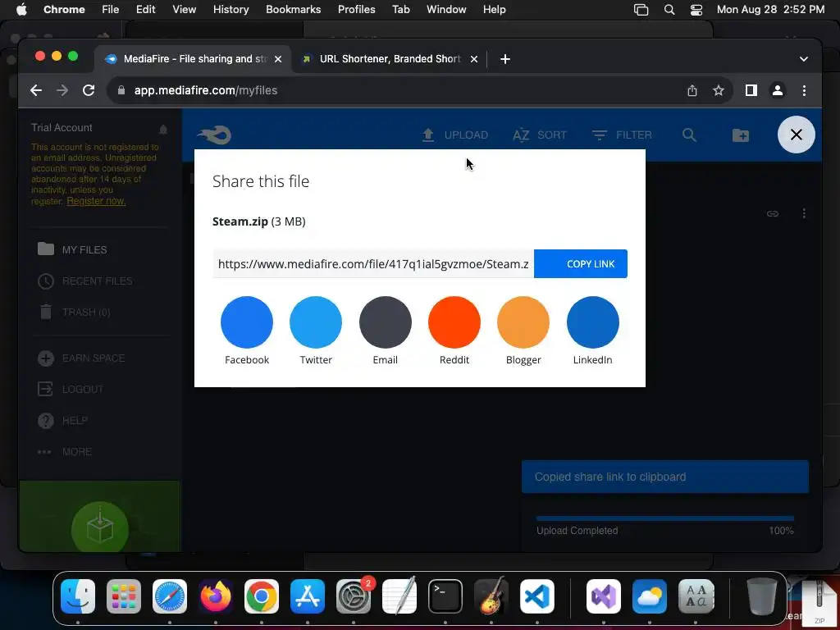Share the file to Blogger
This screenshot has width=840, height=630.
(523, 322)
